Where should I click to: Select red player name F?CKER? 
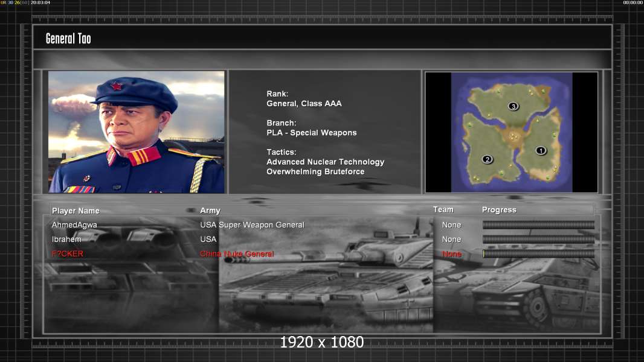pos(67,253)
